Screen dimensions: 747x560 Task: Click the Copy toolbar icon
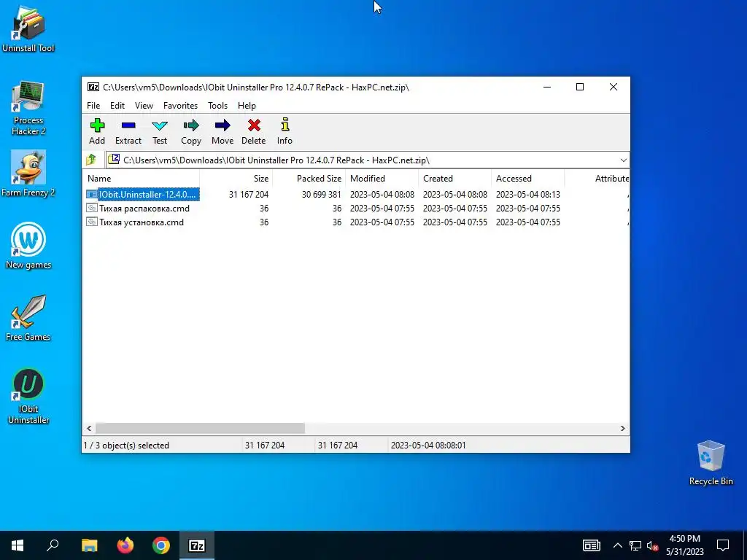pyautogui.click(x=191, y=125)
